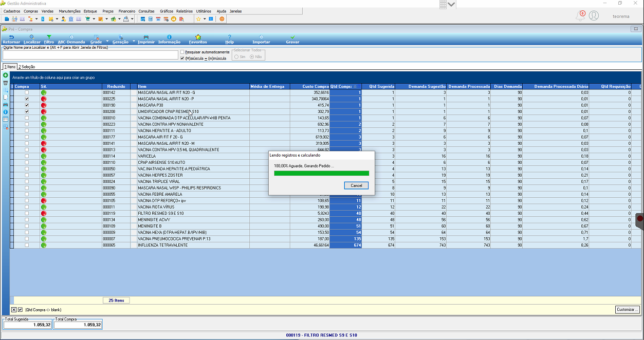Click the Imprimir printer icon
644x340 pixels.
point(146,39)
